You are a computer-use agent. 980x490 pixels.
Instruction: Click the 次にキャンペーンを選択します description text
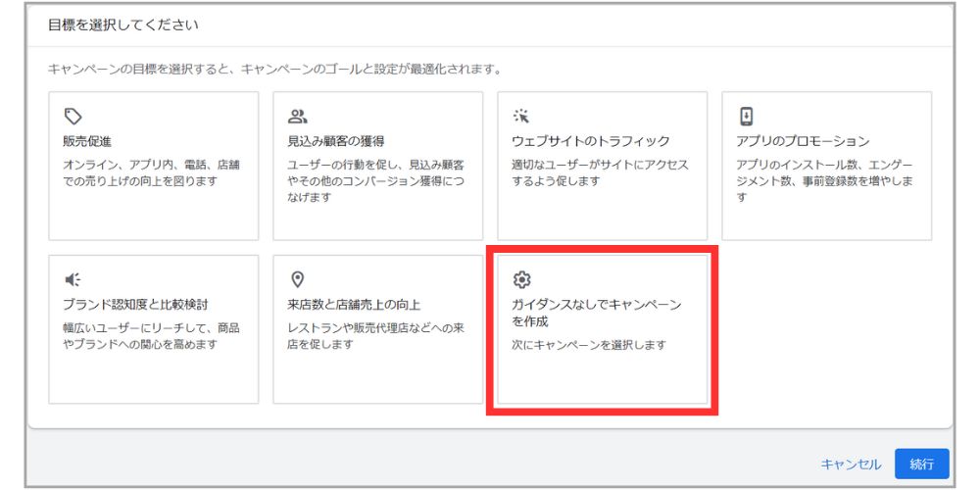coord(589,345)
